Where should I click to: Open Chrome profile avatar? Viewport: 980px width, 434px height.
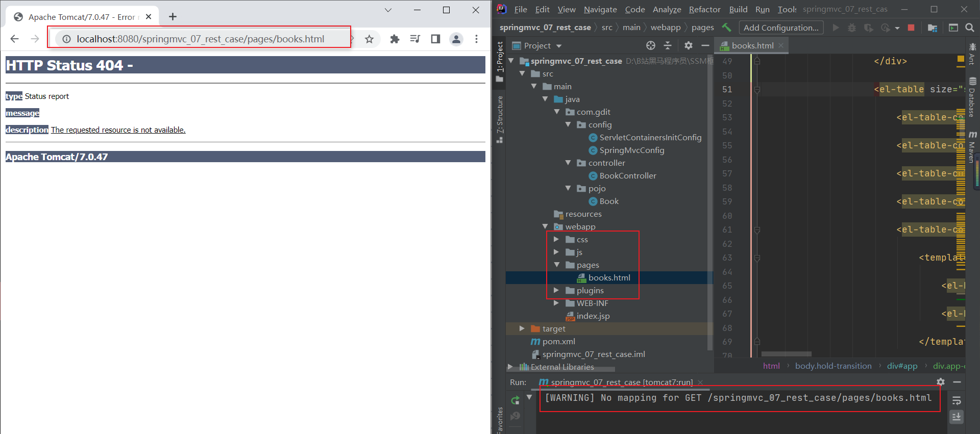(x=456, y=39)
